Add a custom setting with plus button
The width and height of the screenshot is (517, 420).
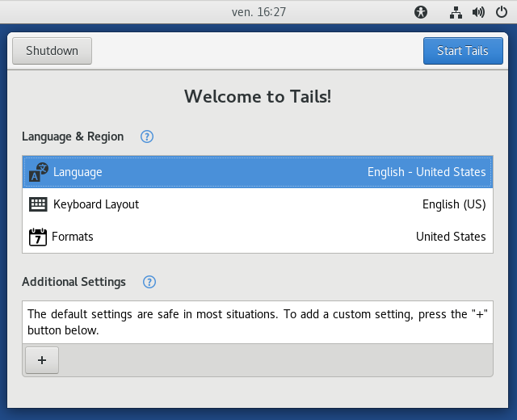click(42, 360)
